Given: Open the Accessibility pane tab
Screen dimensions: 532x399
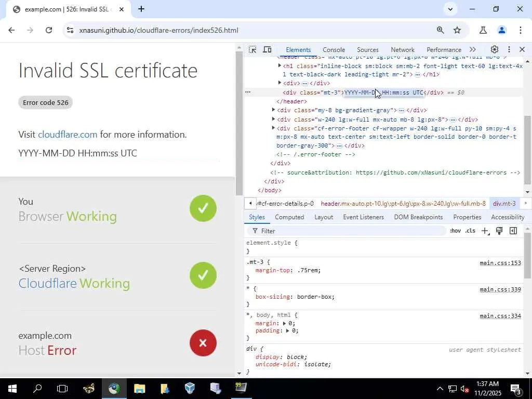Looking at the screenshot, I should pos(508,217).
